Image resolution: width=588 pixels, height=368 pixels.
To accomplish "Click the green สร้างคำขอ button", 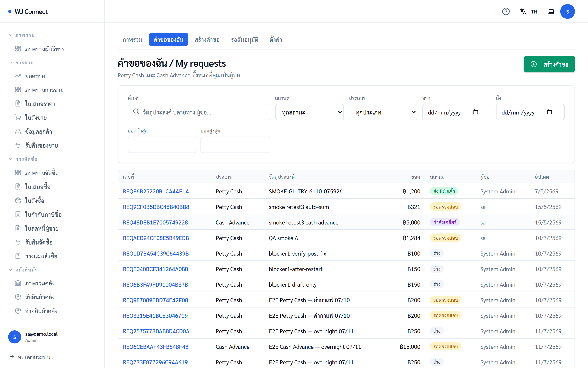I will 549,64.
